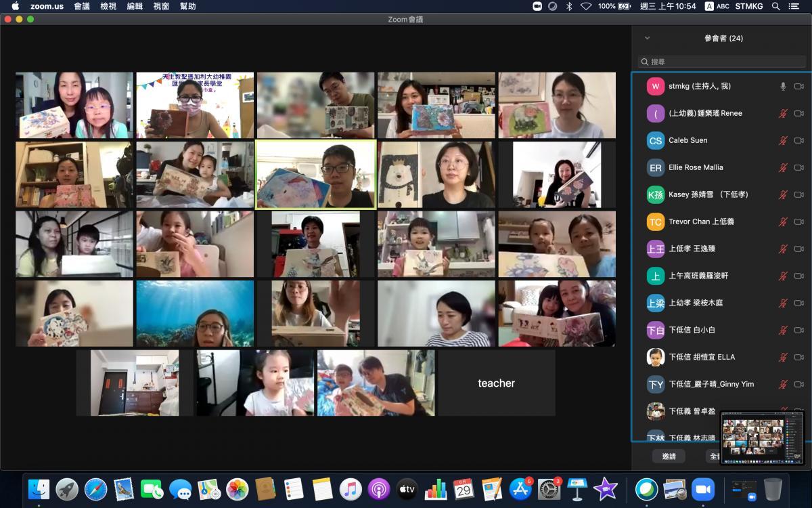Collapse the participants panel with the chevron
Screen dimensions: 812x508
coord(647,39)
